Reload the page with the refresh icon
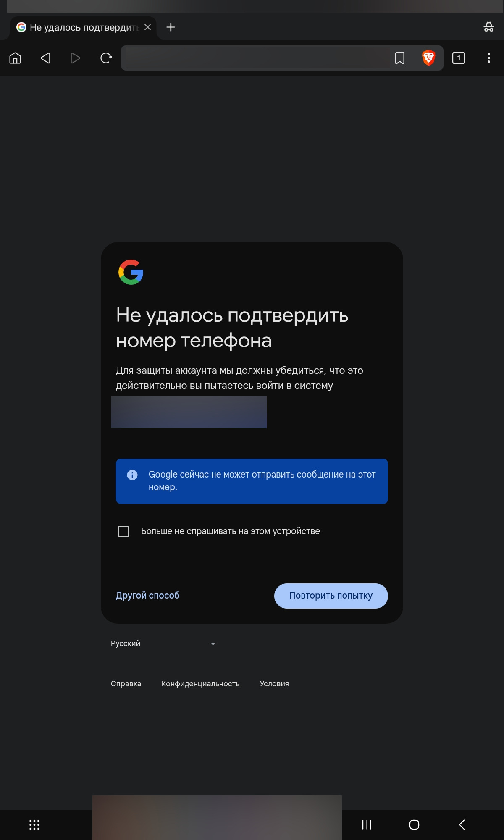504x840 pixels. click(x=106, y=58)
